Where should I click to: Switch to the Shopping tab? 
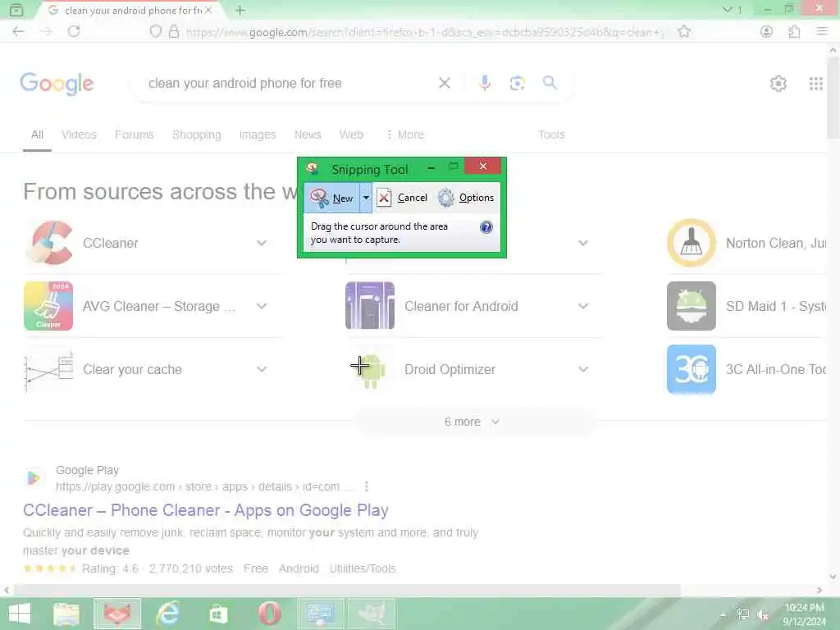coord(197,135)
